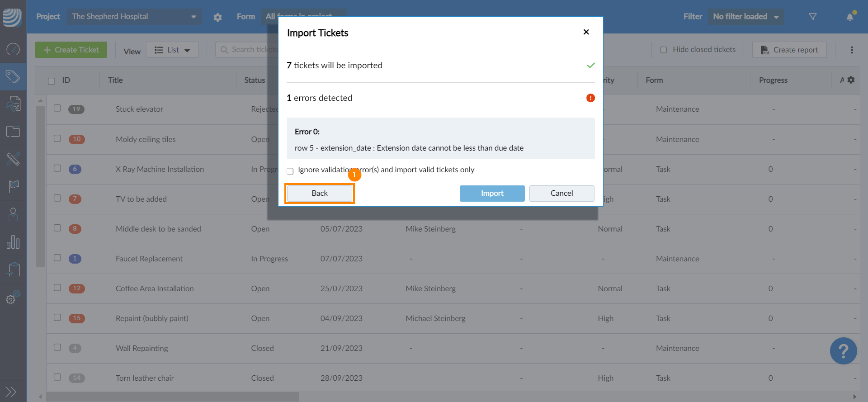Click the horizontal scrollbar under ticket table
Screen dimensions: 868x402
click(172, 397)
